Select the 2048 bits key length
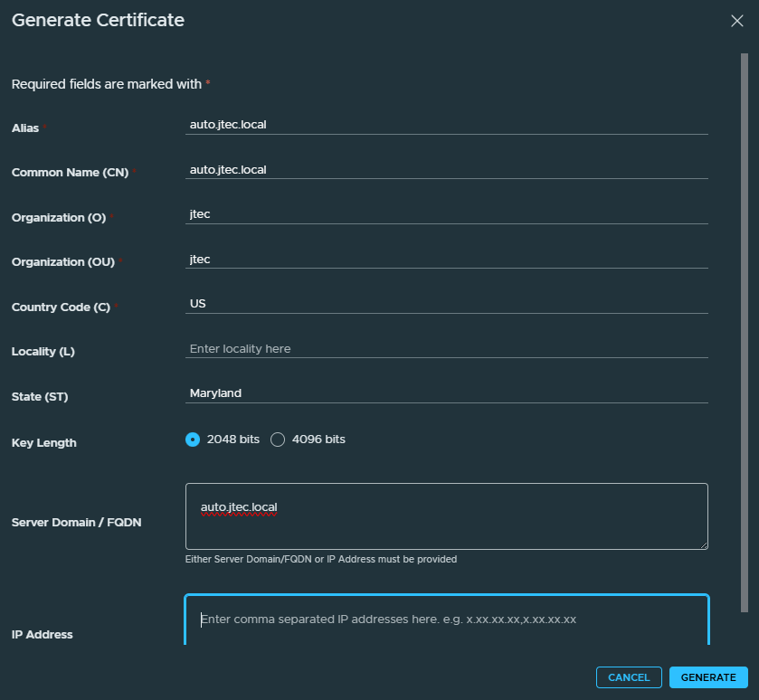Image resolution: width=759 pixels, height=700 pixels. coord(193,440)
